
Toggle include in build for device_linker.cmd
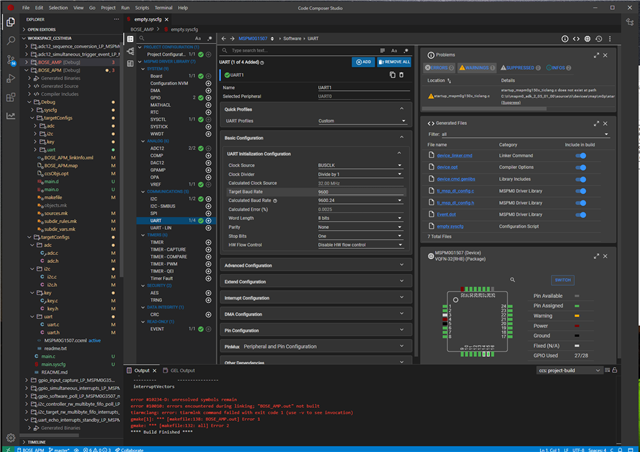581,156
